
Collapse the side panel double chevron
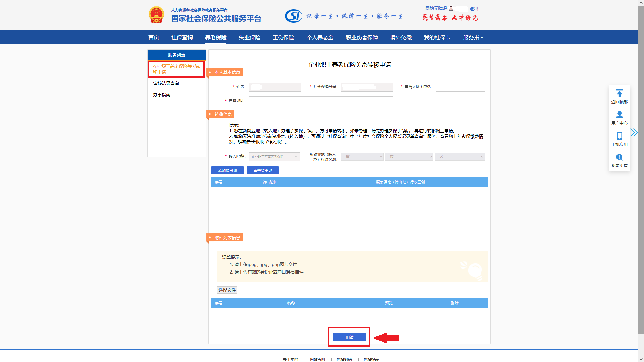[x=634, y=132]
